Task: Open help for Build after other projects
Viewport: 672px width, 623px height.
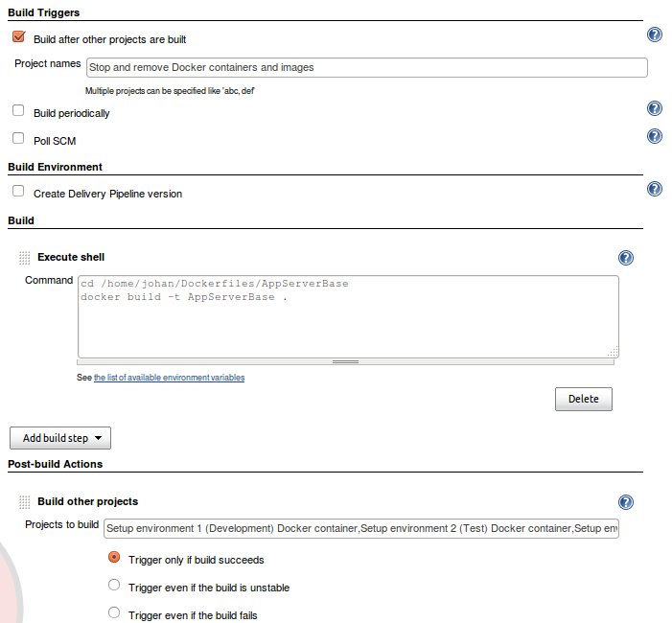Action: (655, 35)
